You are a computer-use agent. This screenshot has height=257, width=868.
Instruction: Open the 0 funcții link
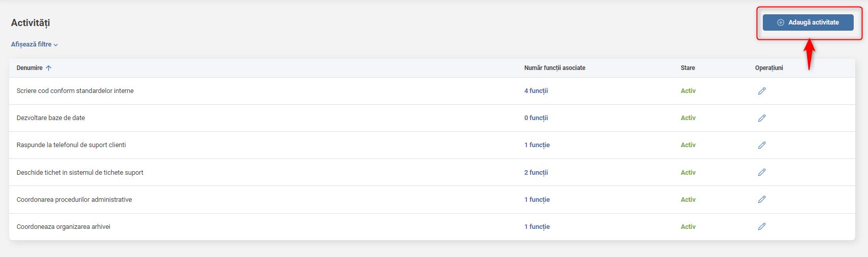pos(536,118)
